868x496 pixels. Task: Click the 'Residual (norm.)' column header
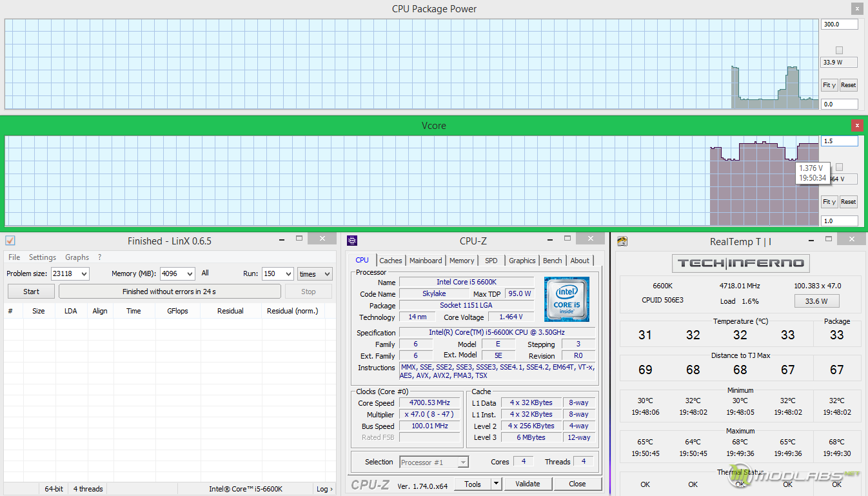(292, 311)
